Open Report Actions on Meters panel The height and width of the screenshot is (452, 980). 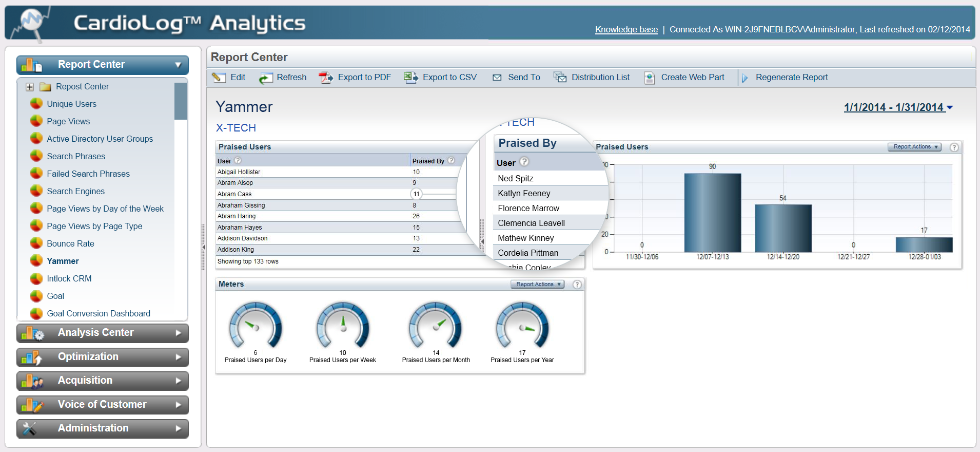coord(537,284)
